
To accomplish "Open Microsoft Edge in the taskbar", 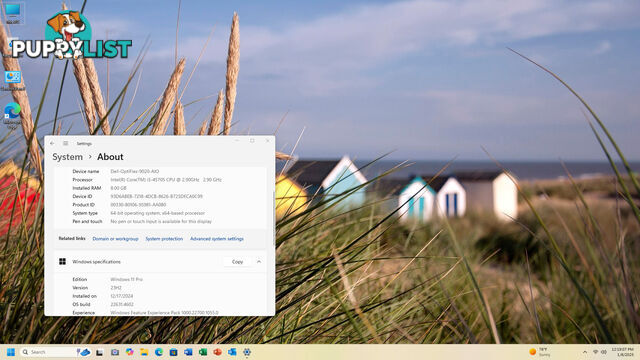I will [x=159, y=352].
